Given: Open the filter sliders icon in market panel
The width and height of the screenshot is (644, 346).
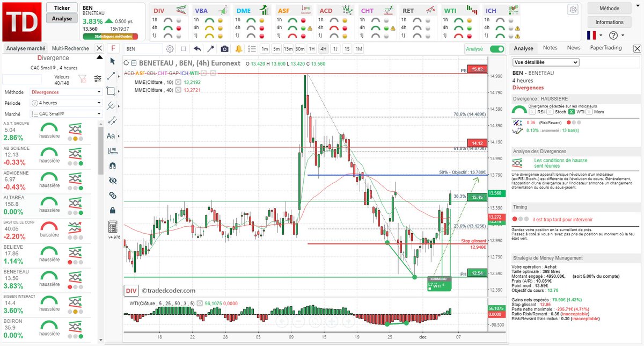Looking at the screenshot, I should click(97, 78).
